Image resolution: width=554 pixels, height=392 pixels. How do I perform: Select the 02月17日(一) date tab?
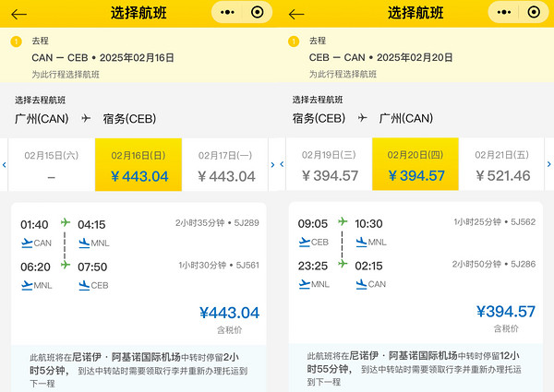pos(225,165)
